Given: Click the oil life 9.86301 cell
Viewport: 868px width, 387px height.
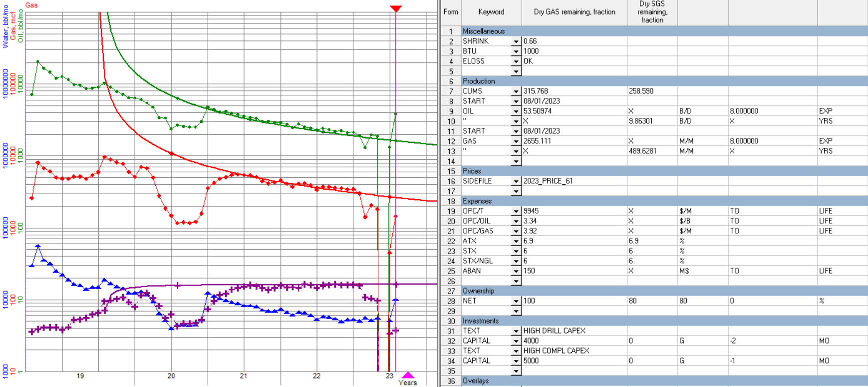Looking at the screenshot, I should coord(652,121).
